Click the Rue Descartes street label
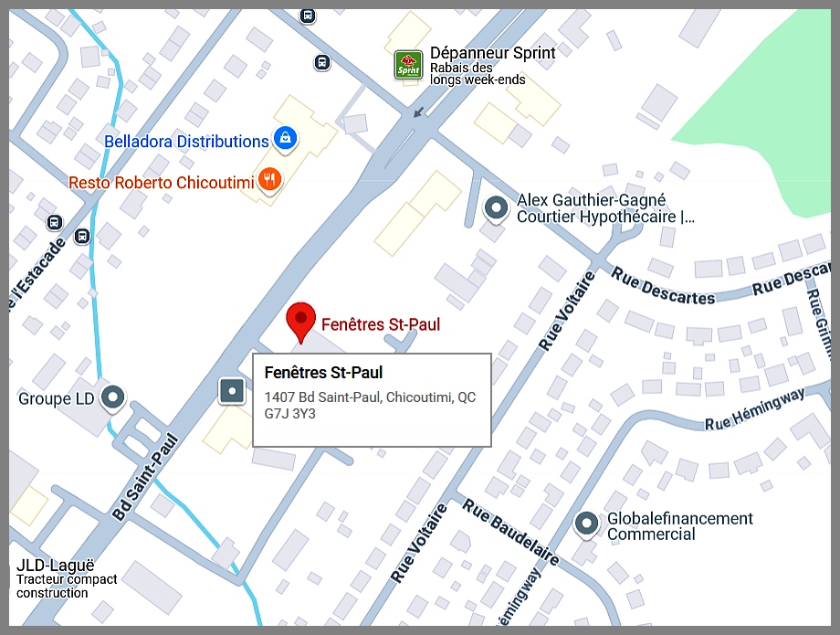This screenshot has width=840, height=635. click(x=663, y=286)
